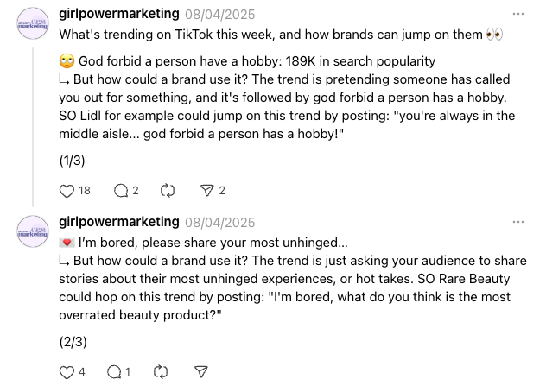Visit girlpowermarketing profile from the first post
The height and width of the screenshot is (392, 546).
pyautogui.click(x=119, y=14)
